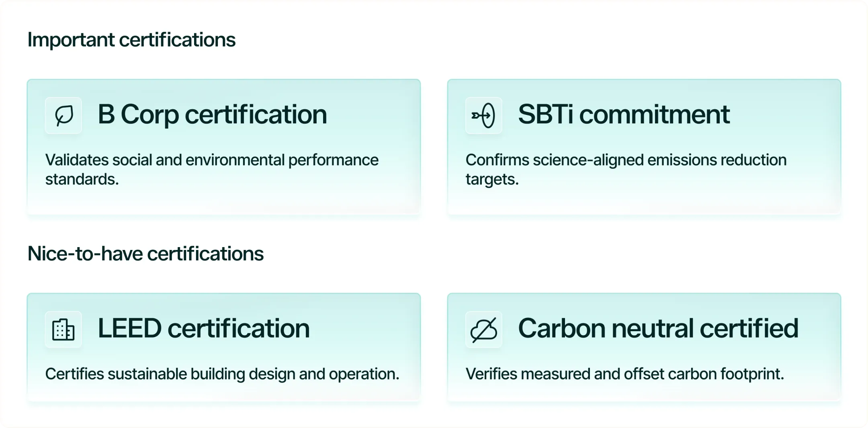The height and width of the screenshot is (428, 868).
Task: Open the LEED certification card
Action: click(x=224, y=347)
